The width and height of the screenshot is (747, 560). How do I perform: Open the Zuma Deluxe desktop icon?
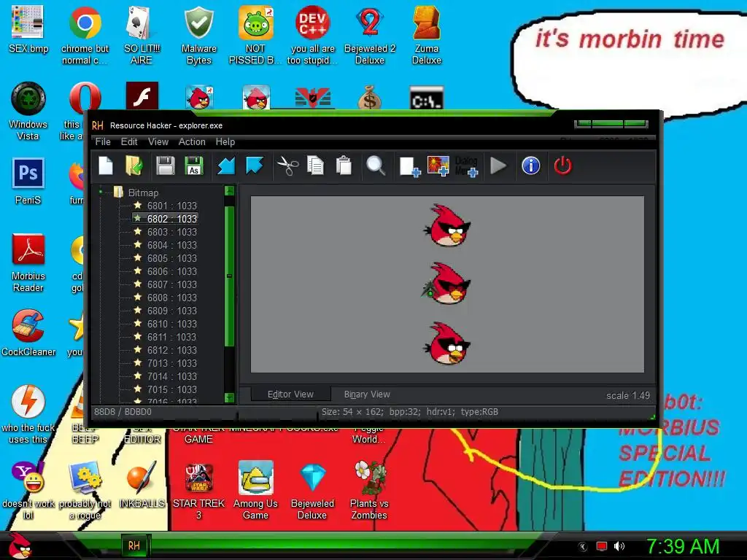426,35
